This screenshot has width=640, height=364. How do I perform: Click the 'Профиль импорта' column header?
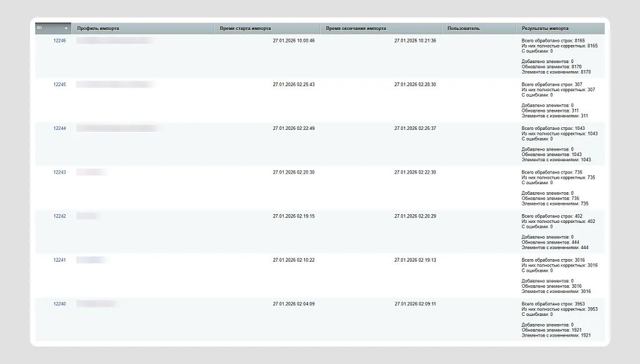(98, 29)
